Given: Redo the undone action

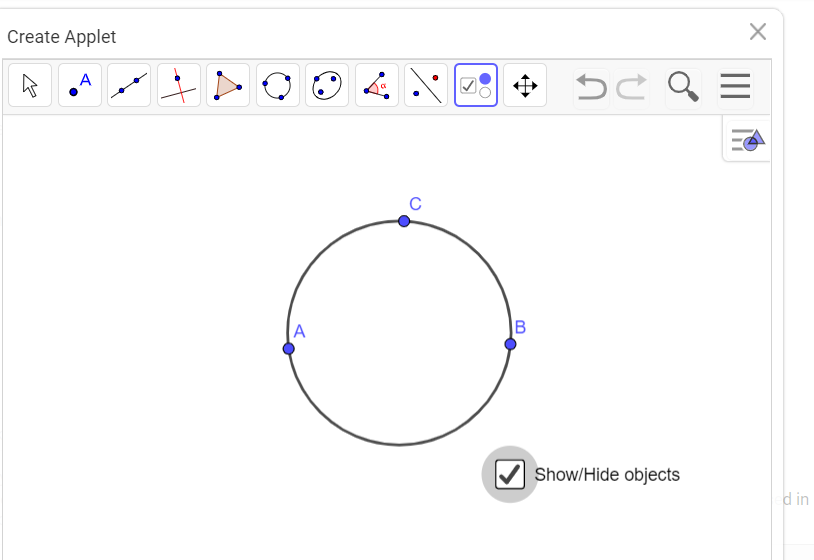Looking at the screenshot, I should [x=631, y=87].
